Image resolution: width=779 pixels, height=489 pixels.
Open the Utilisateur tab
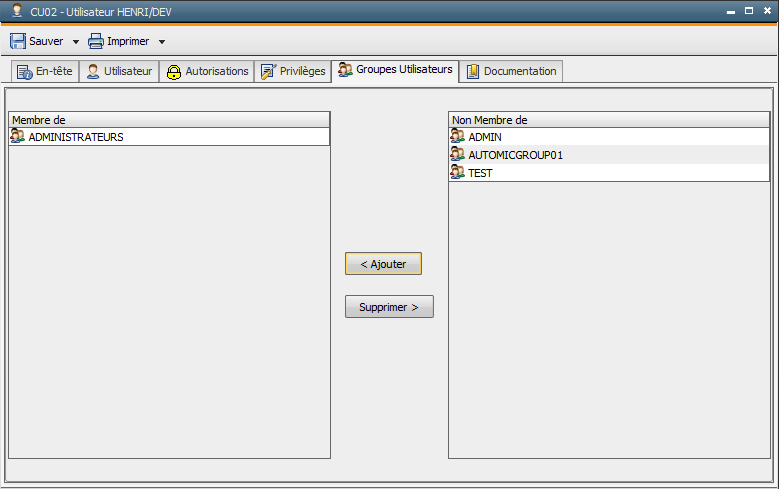119,72
